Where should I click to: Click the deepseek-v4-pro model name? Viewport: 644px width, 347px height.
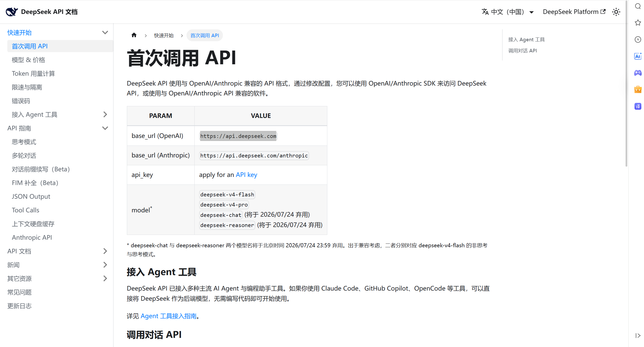224,205
